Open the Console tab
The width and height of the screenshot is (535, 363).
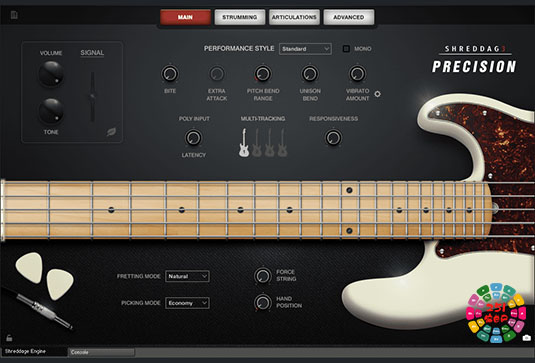click(x=101, y=352)
